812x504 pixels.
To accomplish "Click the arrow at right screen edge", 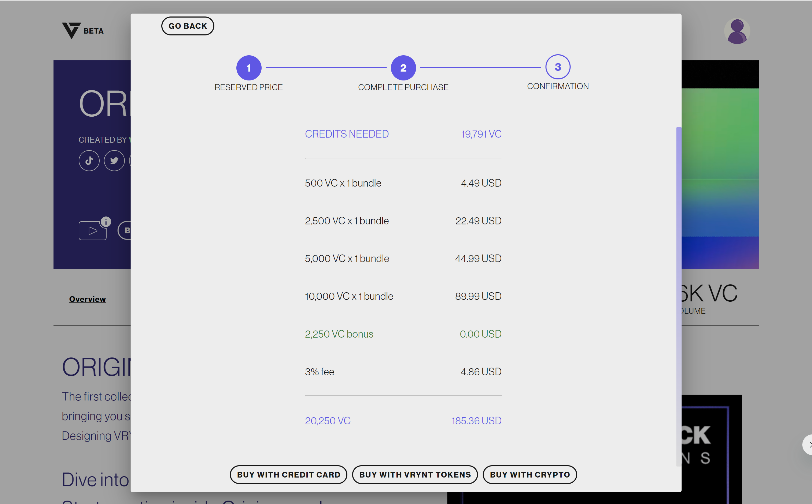I will coord(809,445).
